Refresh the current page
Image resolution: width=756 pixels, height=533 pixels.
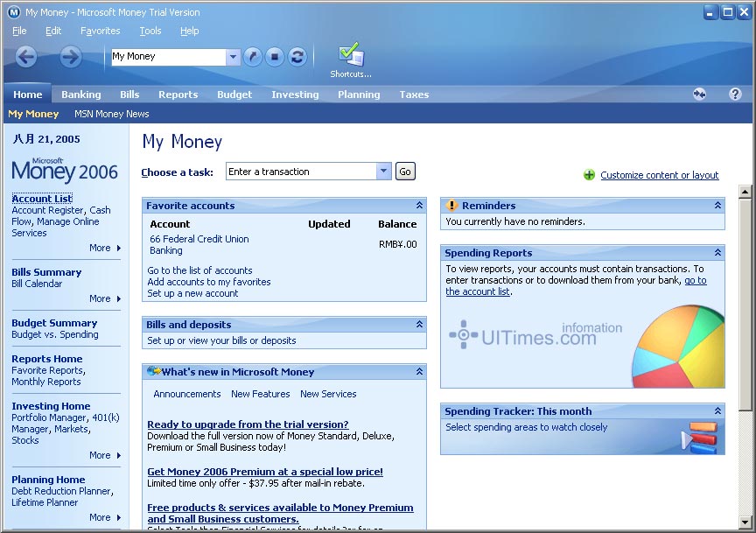[297, 57]
